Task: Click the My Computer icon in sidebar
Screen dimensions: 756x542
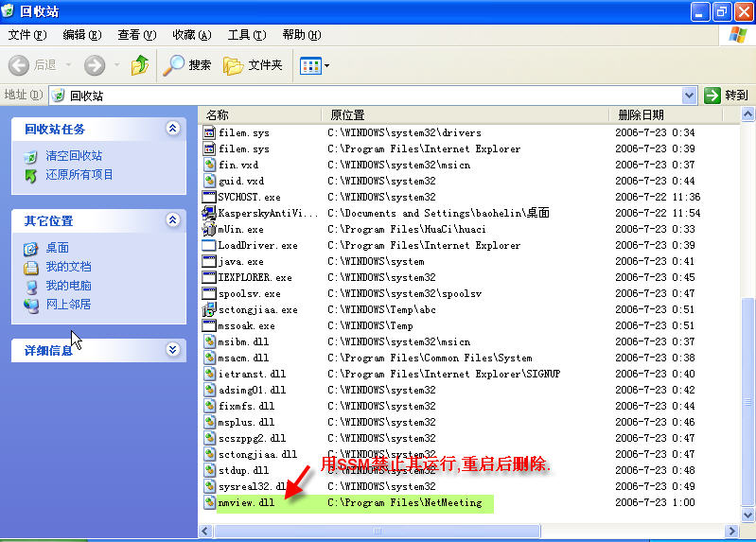Action: pyautogui.click(x=31, y=287)
